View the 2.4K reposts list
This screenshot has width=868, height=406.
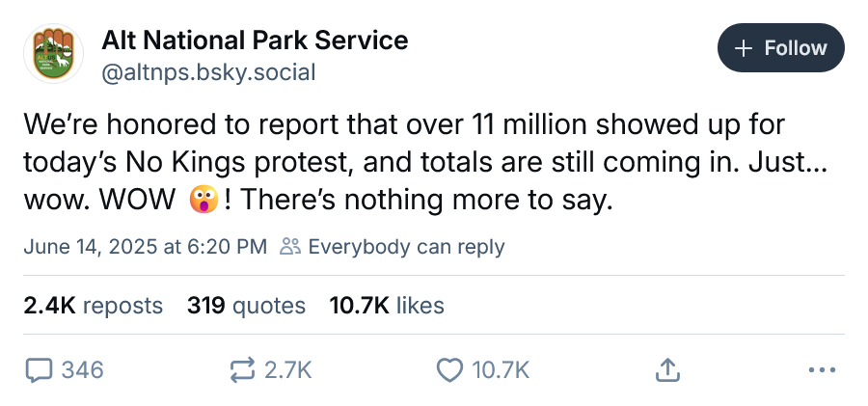click(x=93, y=306)
